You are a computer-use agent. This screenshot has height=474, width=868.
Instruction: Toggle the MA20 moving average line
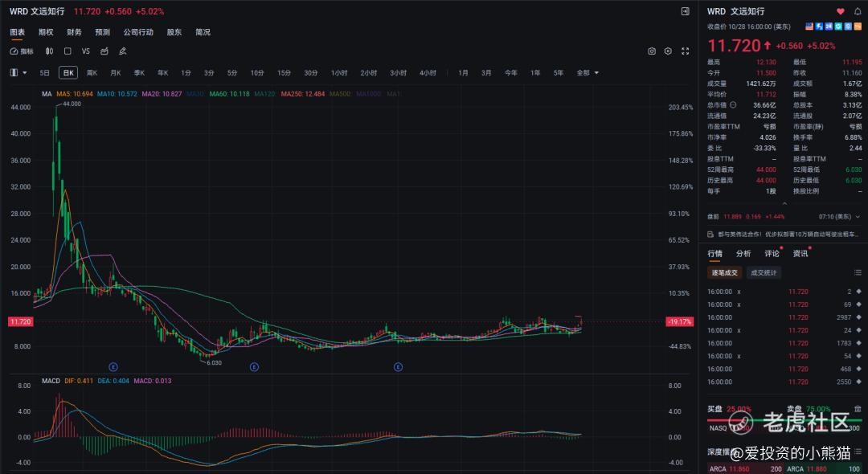(162, 94)
